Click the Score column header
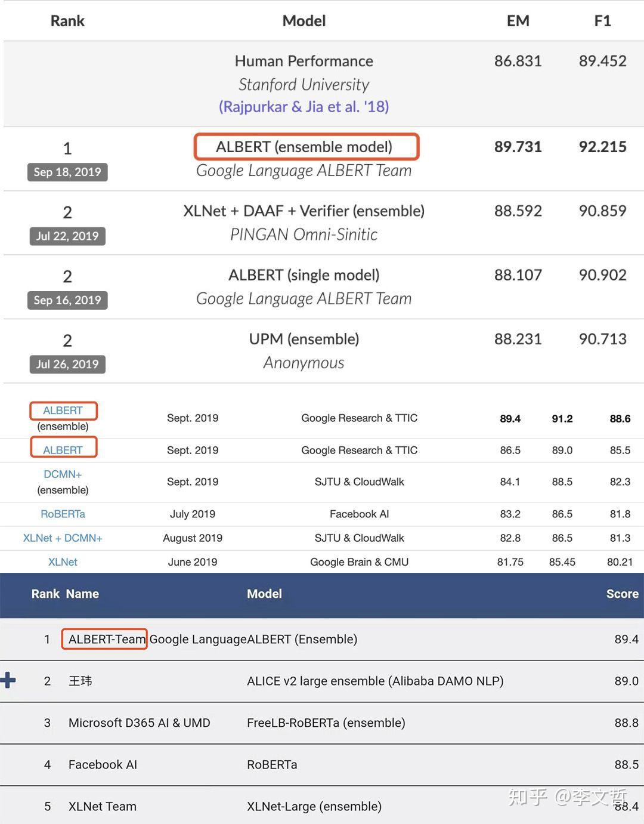Viewport: 644px width, 824px height. [x=622, y=594]
